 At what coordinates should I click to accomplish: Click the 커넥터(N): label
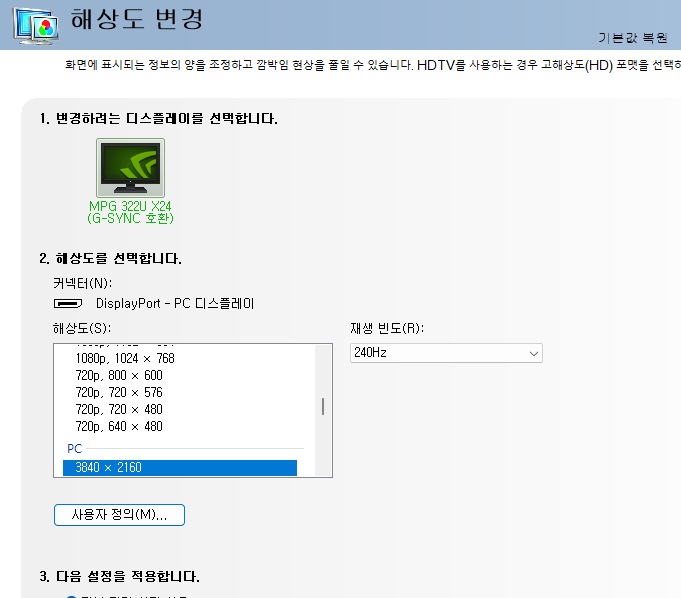pyautogui.click(x=83, y=283)
